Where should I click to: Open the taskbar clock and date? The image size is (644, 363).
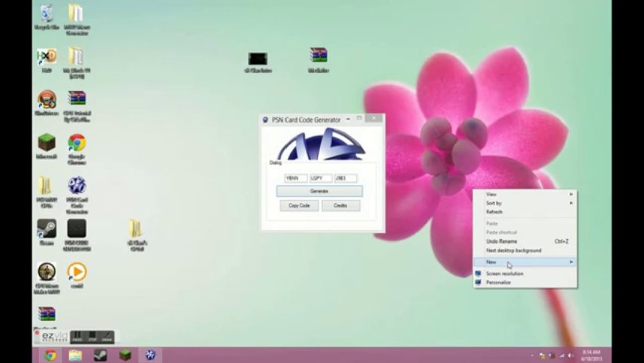coord(592,355)
